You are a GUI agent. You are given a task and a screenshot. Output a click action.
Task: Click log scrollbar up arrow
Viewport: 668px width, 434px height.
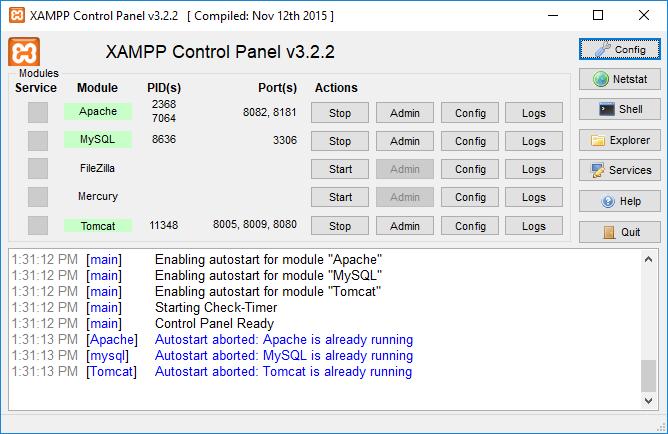pyautogui.click(x=648, y=259)
